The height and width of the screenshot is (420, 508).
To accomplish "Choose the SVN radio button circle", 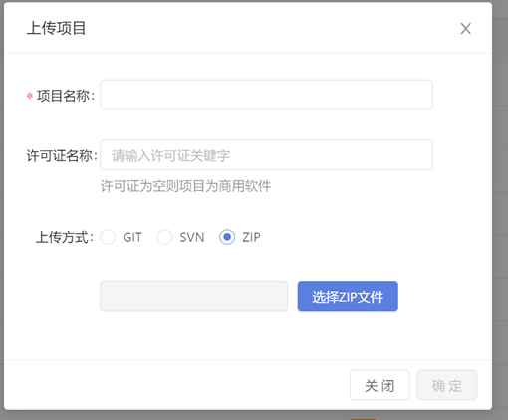I will coord(164,237).
